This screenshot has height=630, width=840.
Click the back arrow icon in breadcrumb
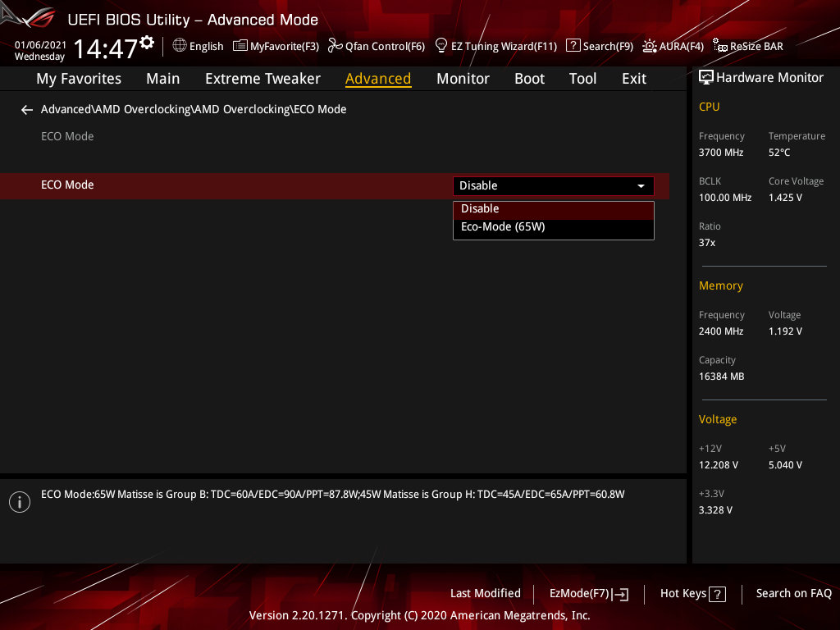[x=27, y=110]
